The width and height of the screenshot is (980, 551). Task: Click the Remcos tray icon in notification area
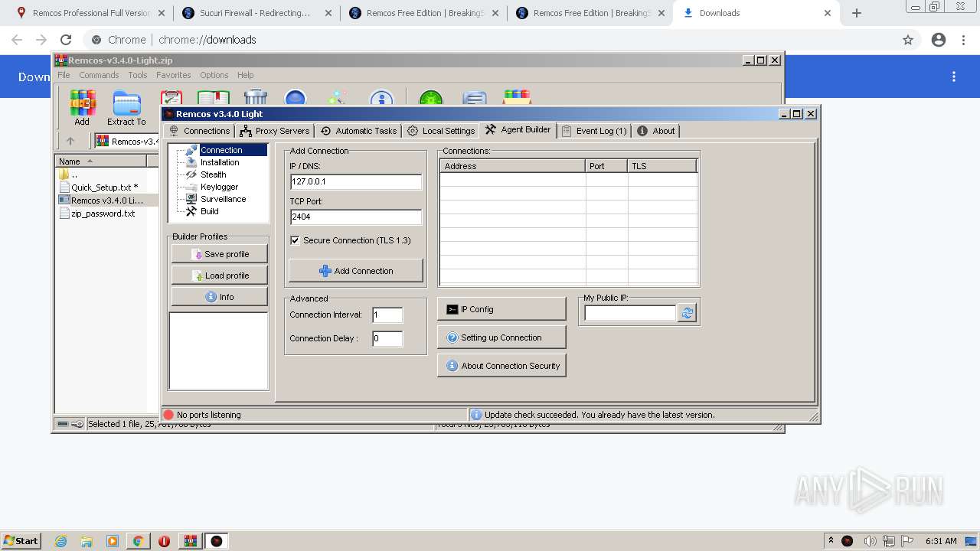(848, 541)
